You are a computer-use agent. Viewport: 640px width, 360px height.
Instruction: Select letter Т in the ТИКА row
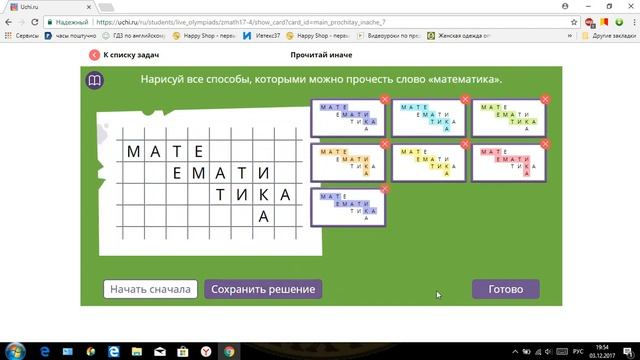[x=220, y=195]
